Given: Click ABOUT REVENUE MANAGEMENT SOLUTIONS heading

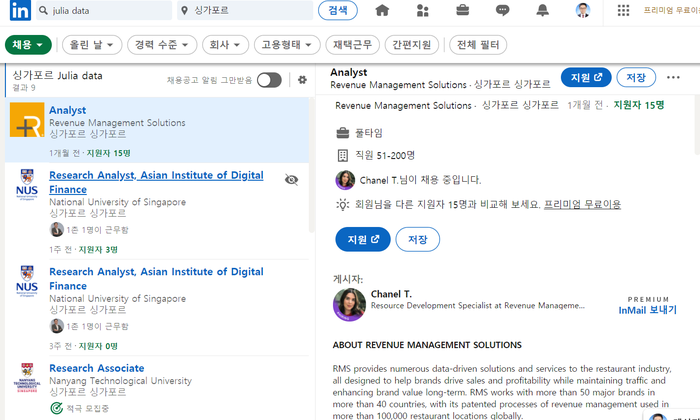Looking at the screenshot, I should click(427, 345).
